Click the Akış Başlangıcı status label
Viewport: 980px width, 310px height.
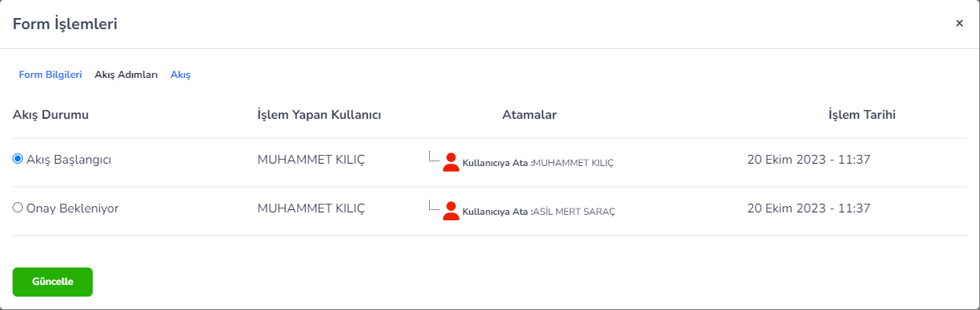(69, 160)
